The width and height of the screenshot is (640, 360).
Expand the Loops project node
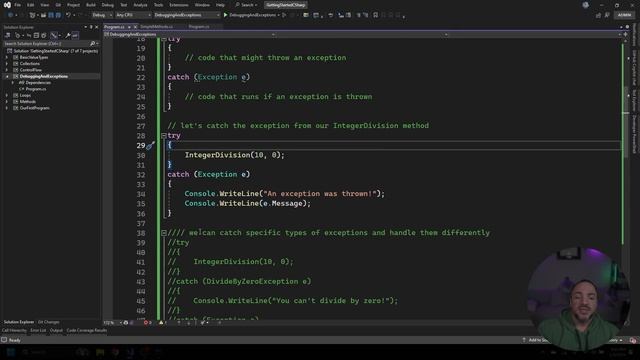(7, 96)
